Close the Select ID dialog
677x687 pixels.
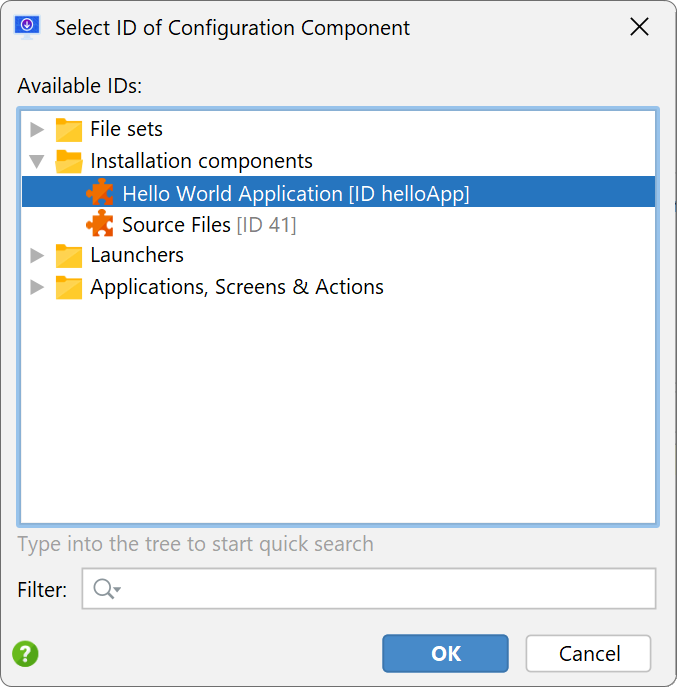(x=639, y=27)
